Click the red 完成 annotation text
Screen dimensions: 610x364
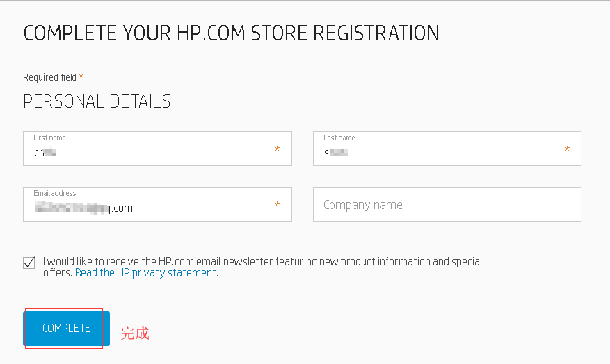(x=135, y=333)
